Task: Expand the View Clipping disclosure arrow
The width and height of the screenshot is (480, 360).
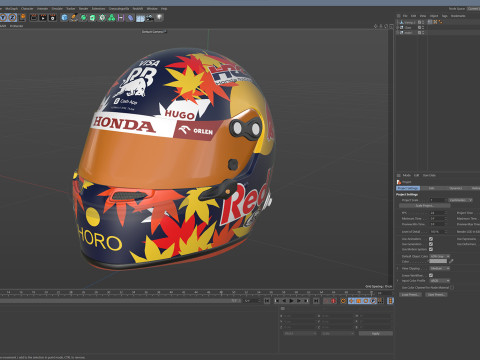Action: pyautogui.click(x=398, y=268)
